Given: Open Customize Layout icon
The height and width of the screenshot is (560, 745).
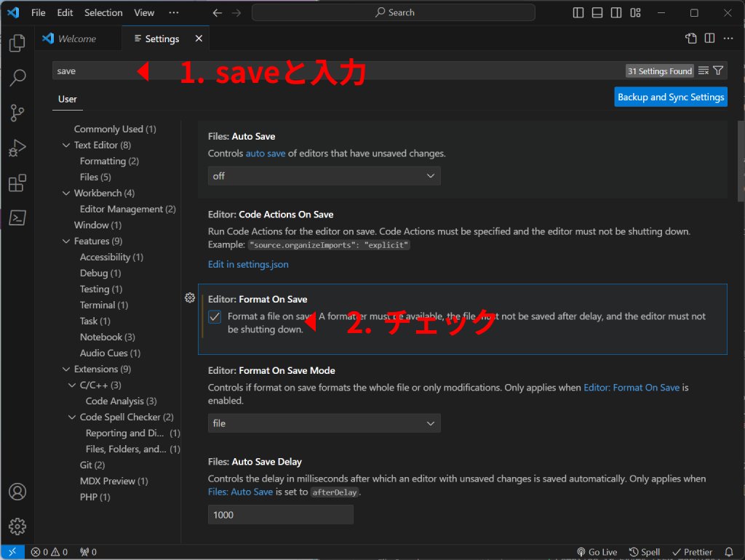Looking at the screenshot, I should [x=635, y=13].
